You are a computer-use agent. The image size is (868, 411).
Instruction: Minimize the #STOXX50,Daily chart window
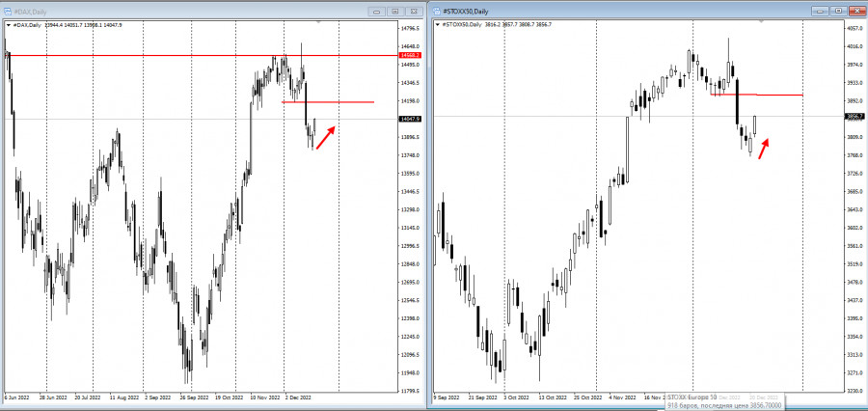tap(821, 11)
